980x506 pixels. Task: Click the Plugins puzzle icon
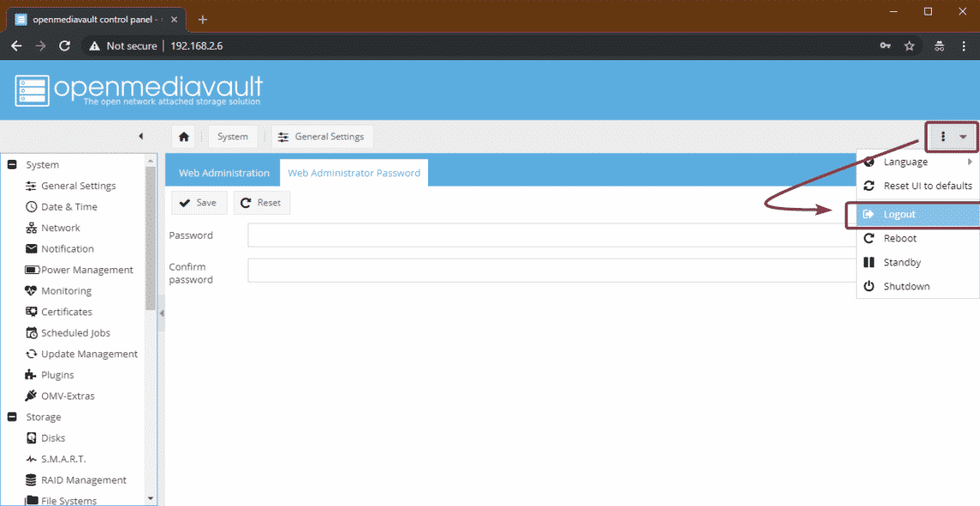tap(31, 375)
